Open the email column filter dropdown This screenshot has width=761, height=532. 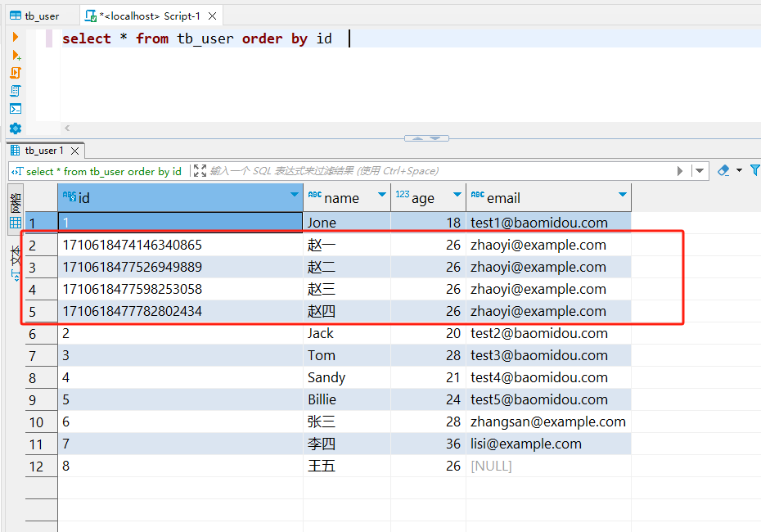(x=622, y=195)
